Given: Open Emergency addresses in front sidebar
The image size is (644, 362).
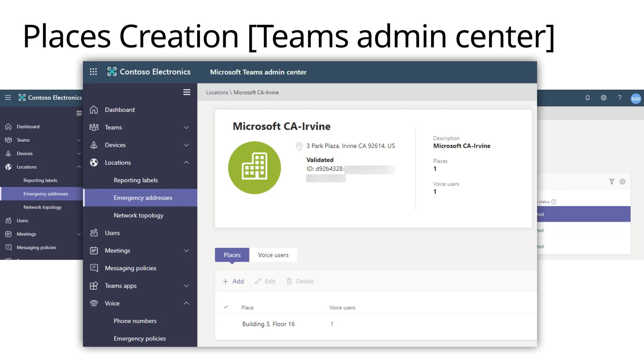Looking at the screenshot, I should tap(141, 198).
